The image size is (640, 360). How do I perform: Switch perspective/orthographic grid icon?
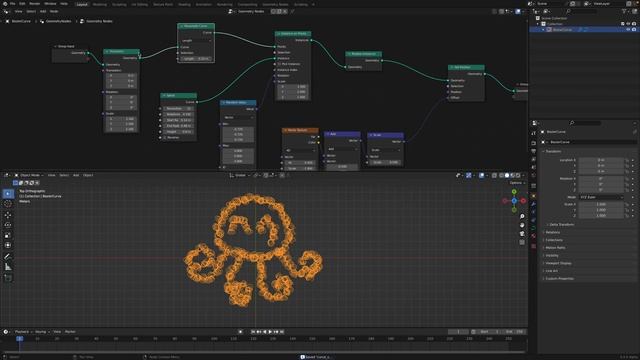point(522,242)
